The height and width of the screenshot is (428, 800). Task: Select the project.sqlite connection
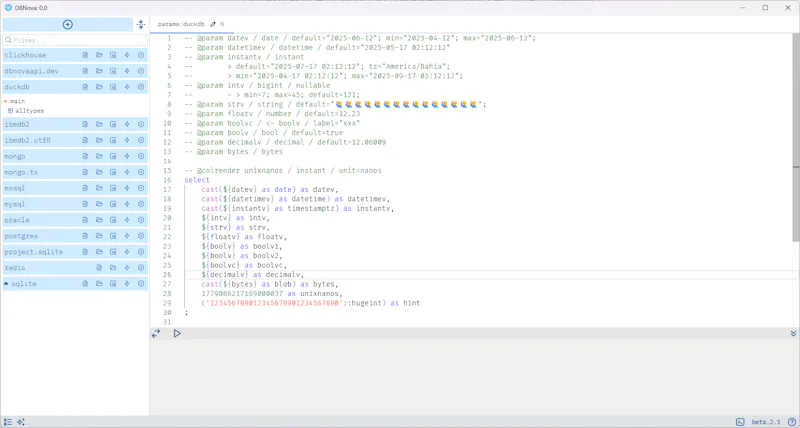tap(33, 251)
